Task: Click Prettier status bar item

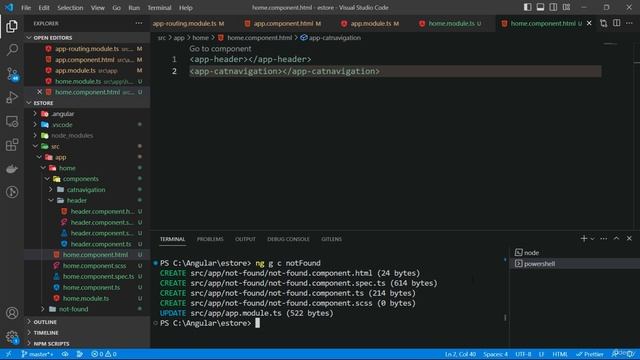Action: tap(589, 354)
